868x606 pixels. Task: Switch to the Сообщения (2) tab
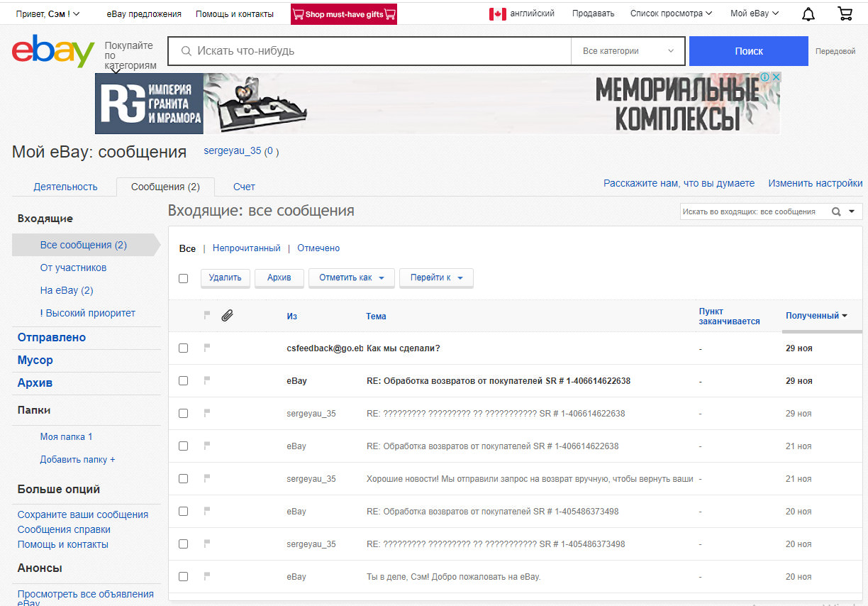point(165,187)
